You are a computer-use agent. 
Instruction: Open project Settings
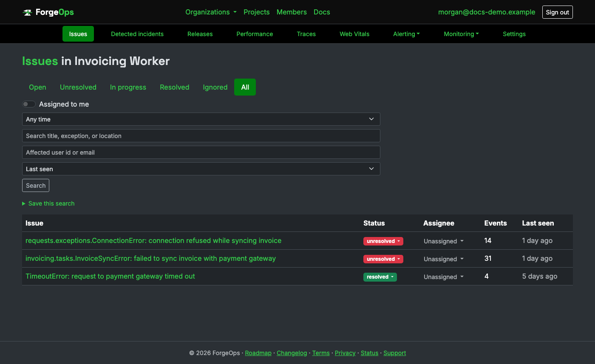click(x=514, y=34)
